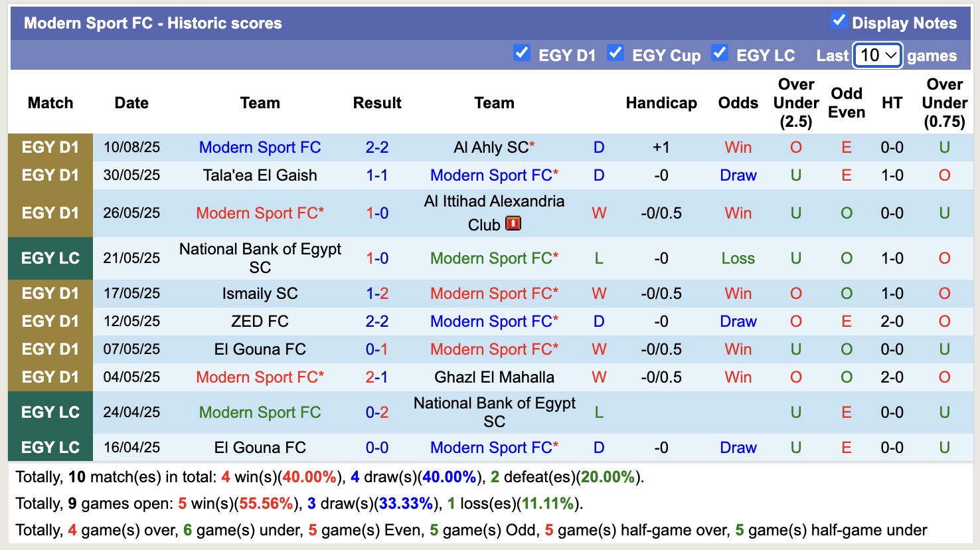Screen dimensions: 980x550
Task: Uncheck the EGY LC filter
Action: 720,52
